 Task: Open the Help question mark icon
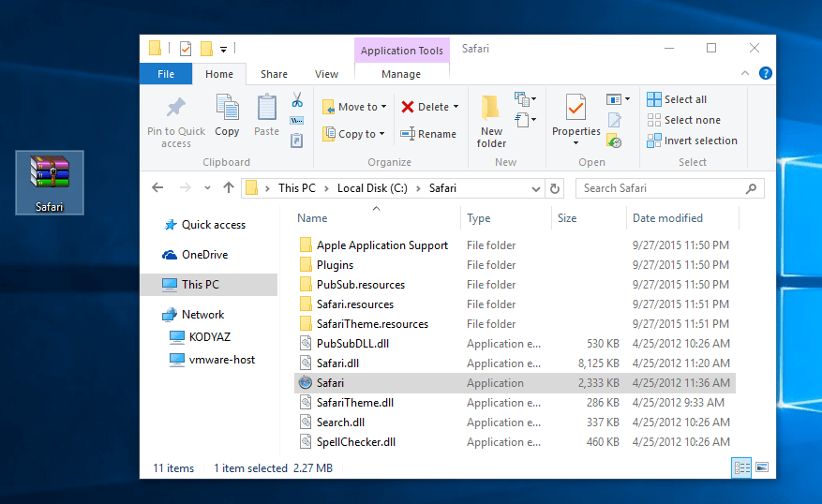point(766,73)
